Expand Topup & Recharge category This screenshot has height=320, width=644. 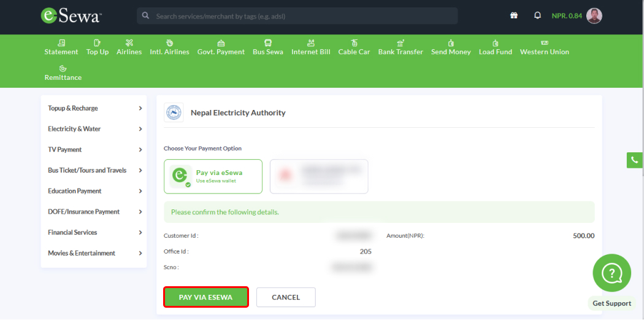pyautogui.click(x=94, y=108)
